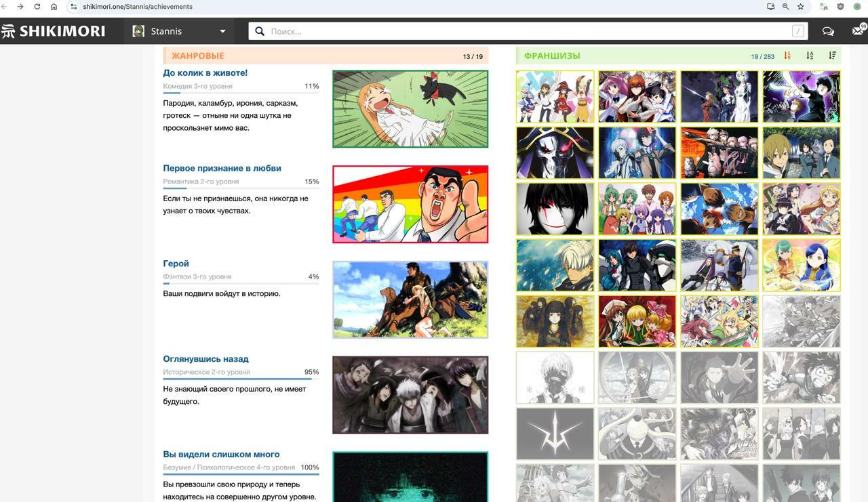This screenshot has width=868, height=502.
Task: Open the Жанровые section header
Action: (x=197, y=56)
